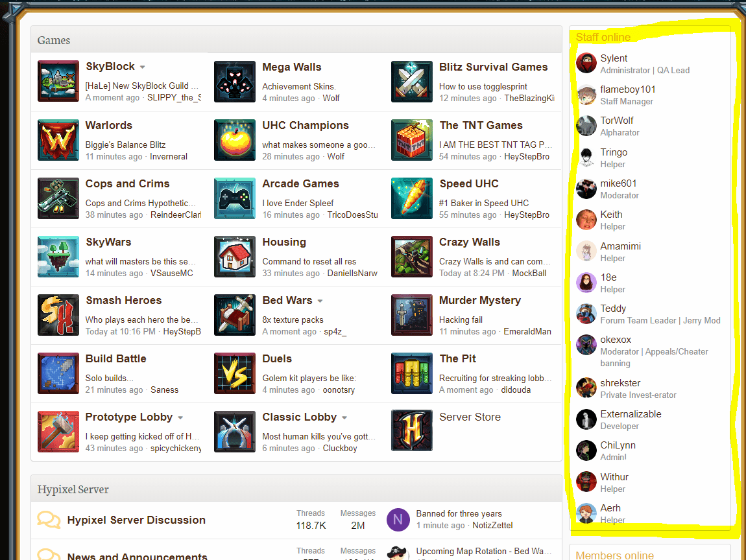
Task: Click the N avatar of NotizZettel
Action: [x=398, y=520]
